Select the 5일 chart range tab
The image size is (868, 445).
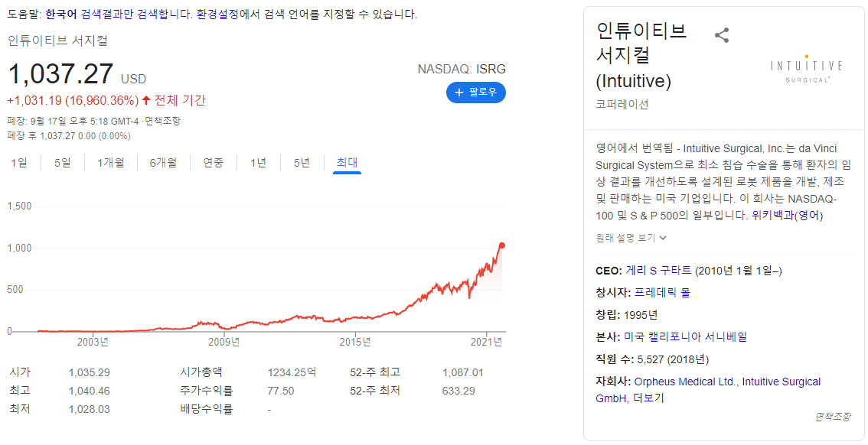click(x=63, y=163)
